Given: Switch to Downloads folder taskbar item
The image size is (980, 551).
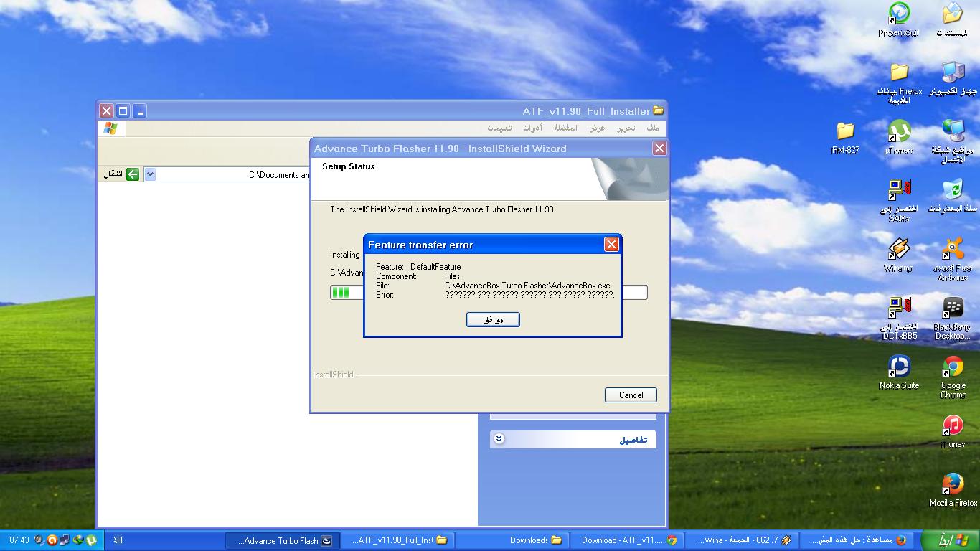Looking at the screenshot, I should (x=512, y=540).
